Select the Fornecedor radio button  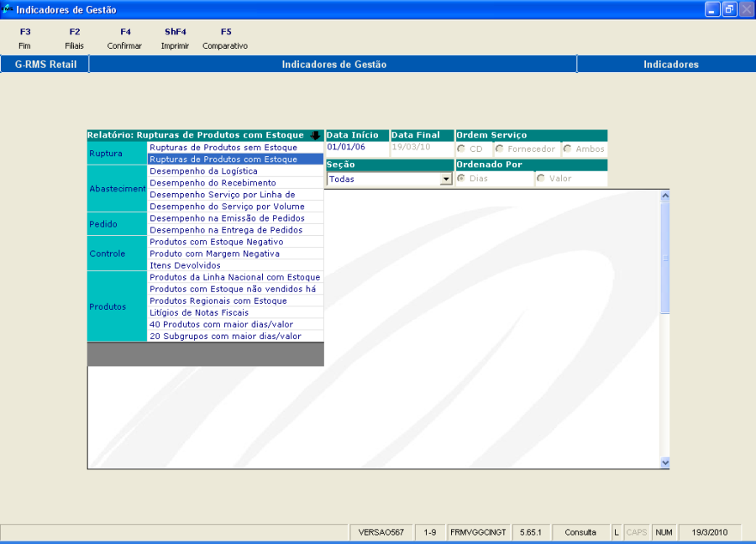click(500, 149)
